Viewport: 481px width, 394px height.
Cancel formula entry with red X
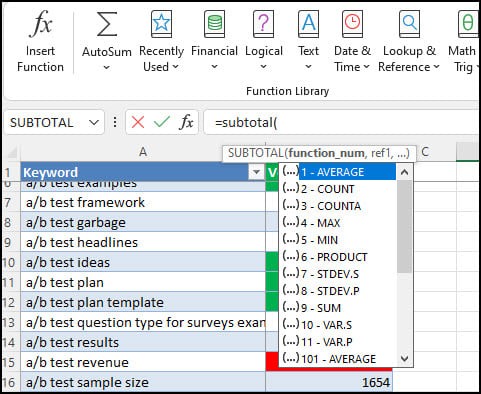pos(138,122)
